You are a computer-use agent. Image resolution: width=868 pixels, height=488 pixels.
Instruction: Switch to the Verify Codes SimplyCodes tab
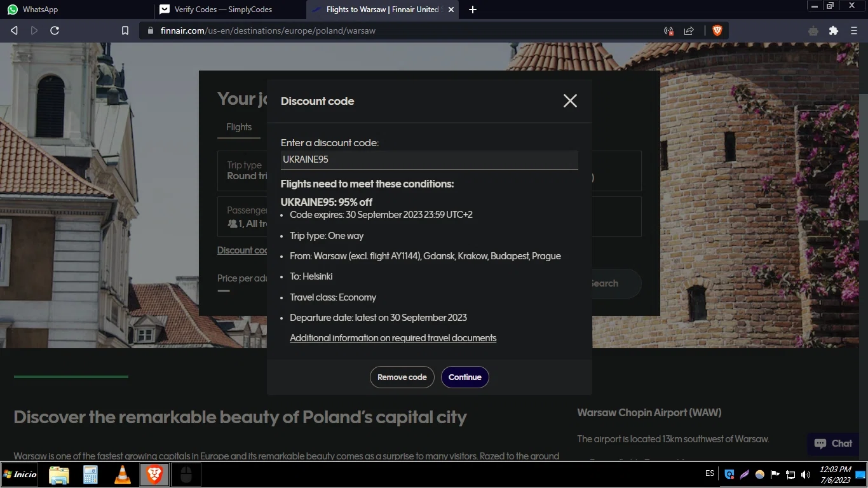(x=229, y=10)
